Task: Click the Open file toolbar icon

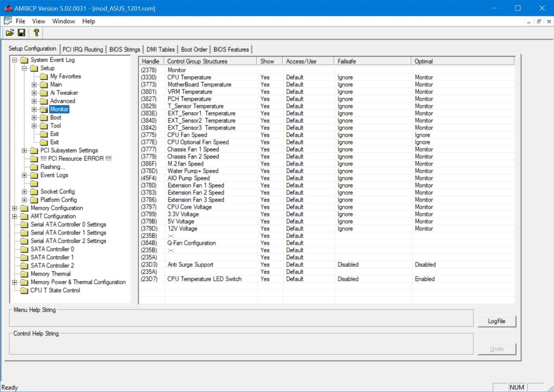Action: pyautogui.click(x=10, y=33)
